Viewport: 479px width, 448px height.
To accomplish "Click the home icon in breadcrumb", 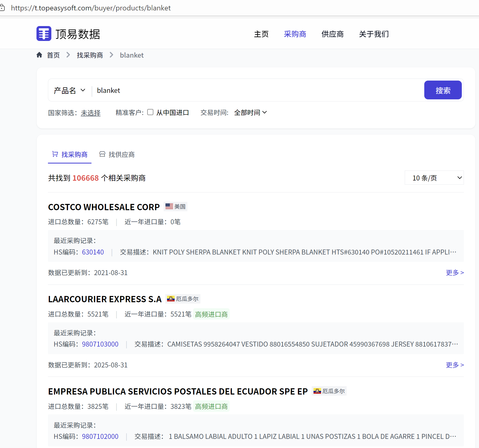I will [39, 55].
